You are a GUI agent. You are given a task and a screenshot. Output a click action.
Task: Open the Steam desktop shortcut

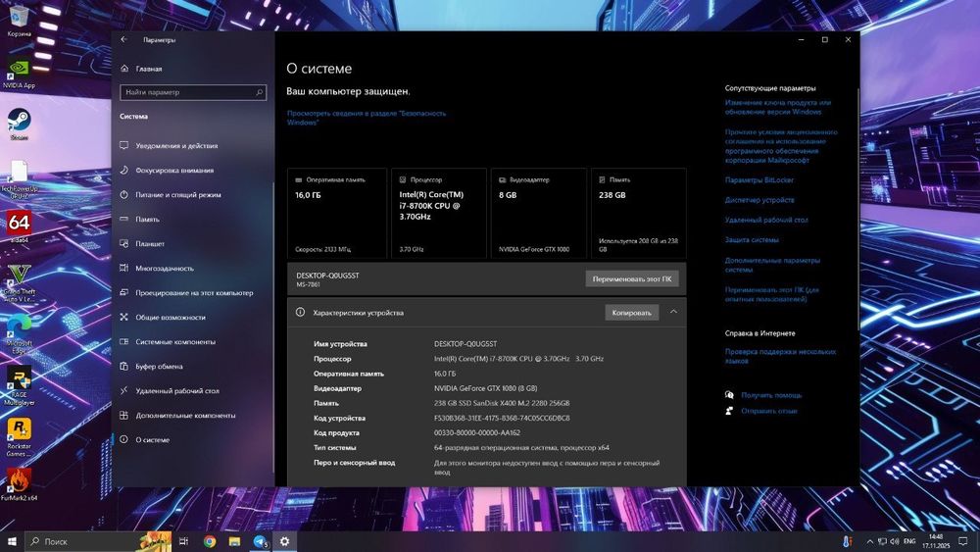[x=19, y=124]
